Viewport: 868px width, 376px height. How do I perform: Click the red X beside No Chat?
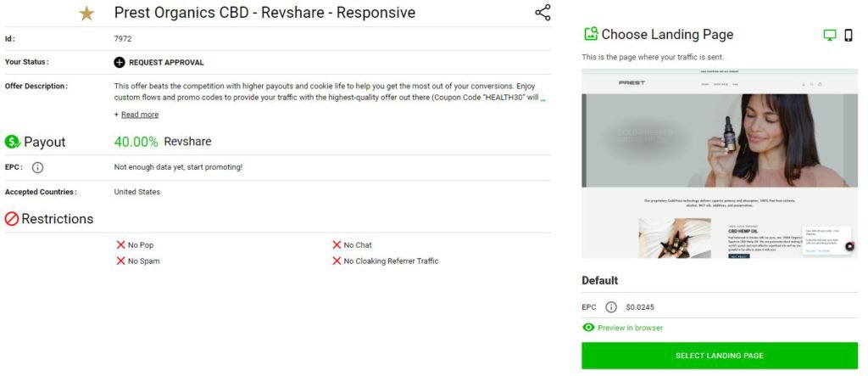pyautogui.click(x=337, y=245)
